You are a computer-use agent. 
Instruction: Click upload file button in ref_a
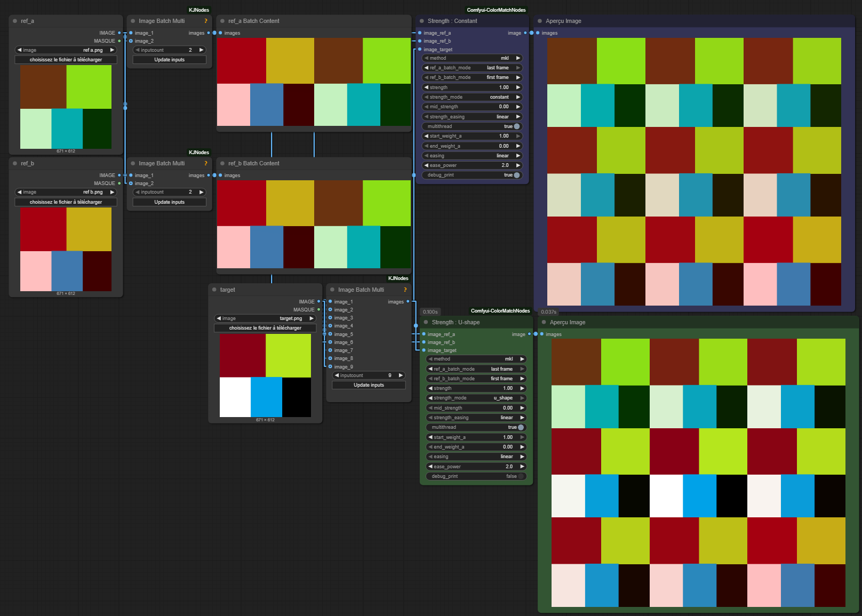pyautogui.click(x=66, y=60)
